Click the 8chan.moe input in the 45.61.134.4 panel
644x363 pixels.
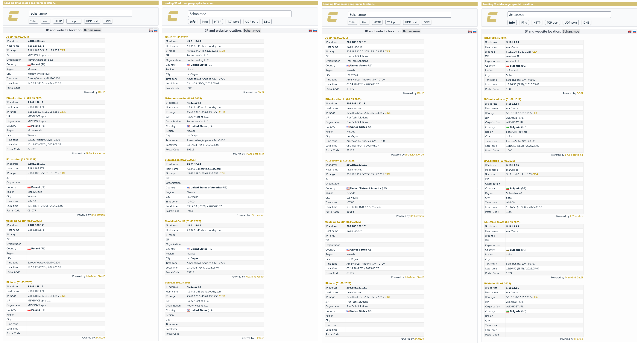tap(240, 14)
